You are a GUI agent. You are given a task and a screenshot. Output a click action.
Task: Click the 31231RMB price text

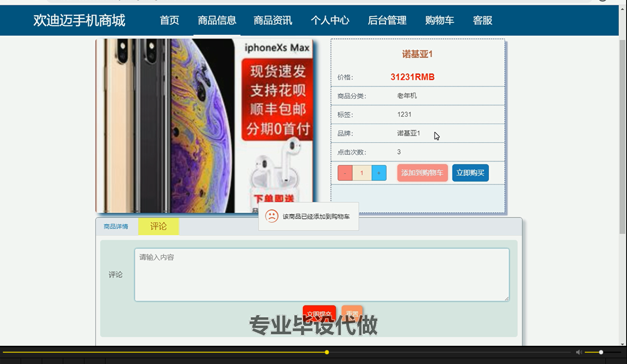(x=412, y=77)
